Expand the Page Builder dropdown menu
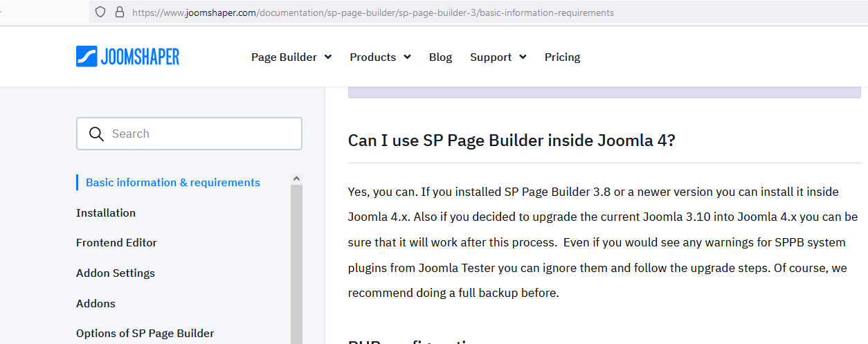 [291, 57]
